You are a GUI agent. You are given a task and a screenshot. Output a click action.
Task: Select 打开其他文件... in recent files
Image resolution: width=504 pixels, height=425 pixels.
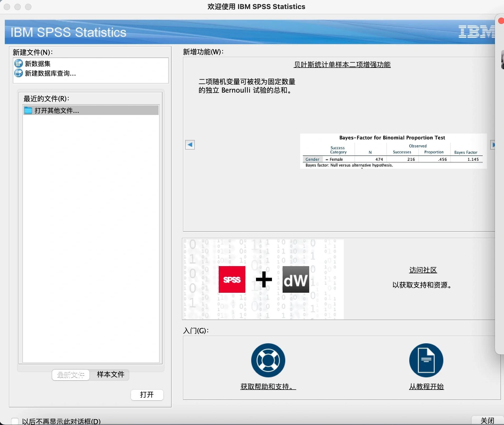(x=91, y=110)
